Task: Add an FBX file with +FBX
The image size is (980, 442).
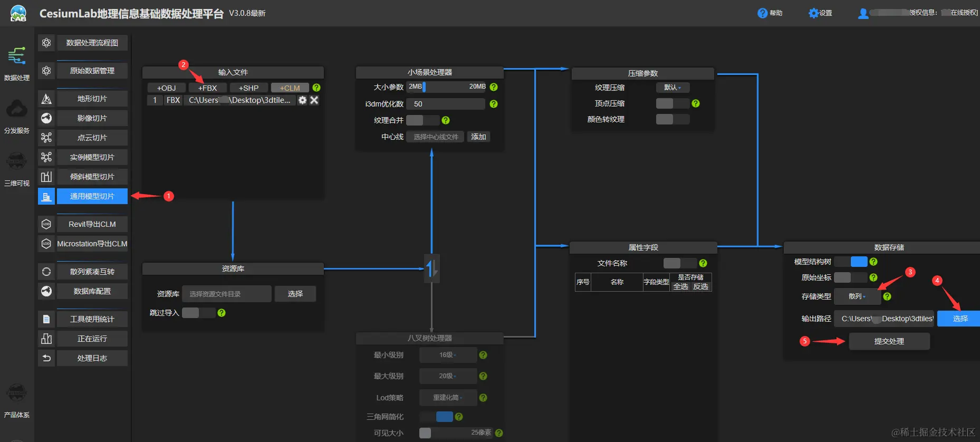Action: (x=207, y=88)
